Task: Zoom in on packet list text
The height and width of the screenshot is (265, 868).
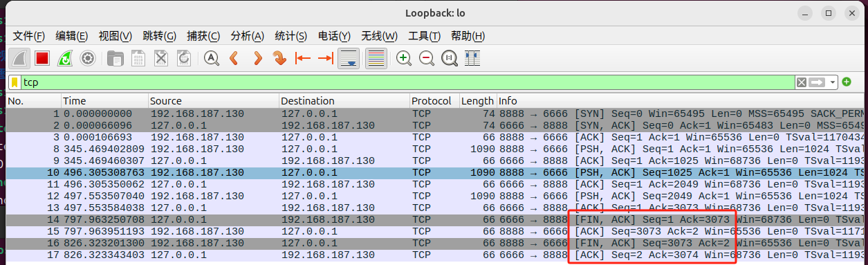Action: point(403,58)
